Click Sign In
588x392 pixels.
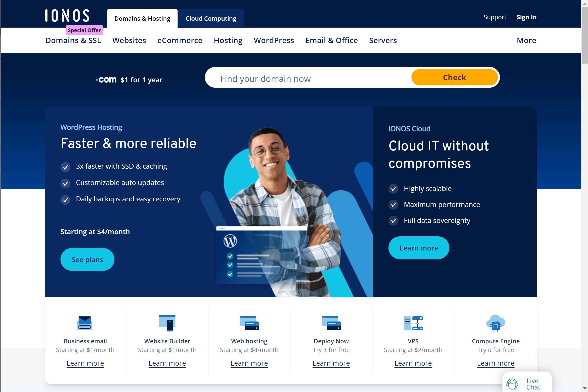tap(526, 17)
